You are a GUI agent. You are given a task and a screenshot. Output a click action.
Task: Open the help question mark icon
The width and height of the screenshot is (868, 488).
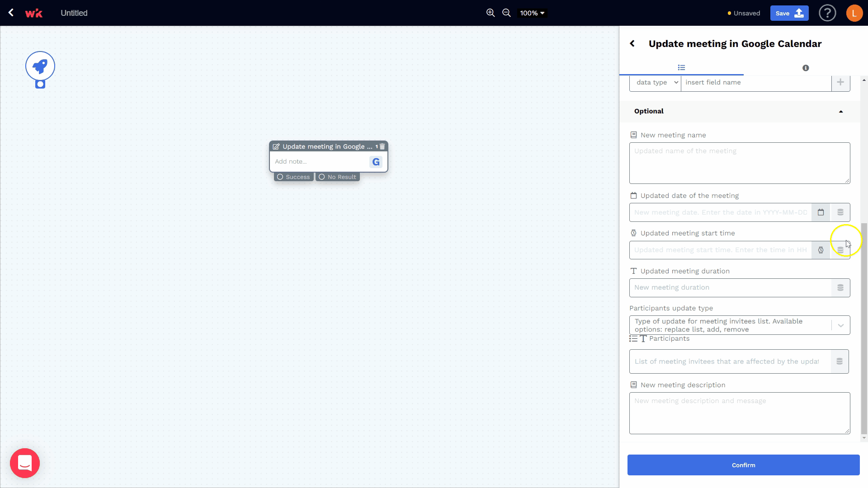pyautogui.click(x=827, y=13)
